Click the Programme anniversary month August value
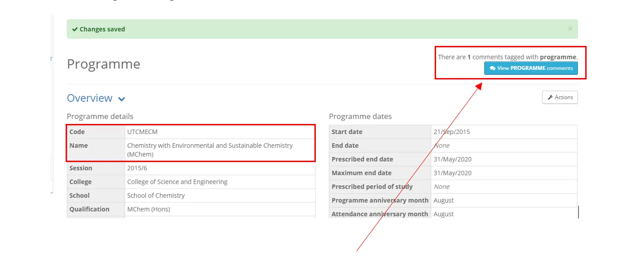The width and height of the screenshot is (644, 258). (x=443, y=201)
